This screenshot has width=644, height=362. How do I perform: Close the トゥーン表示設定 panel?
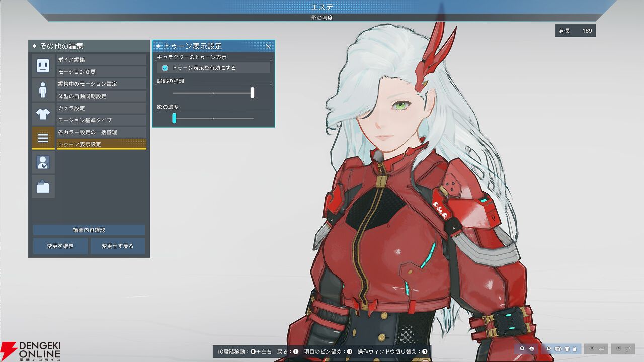pos(268,46)
